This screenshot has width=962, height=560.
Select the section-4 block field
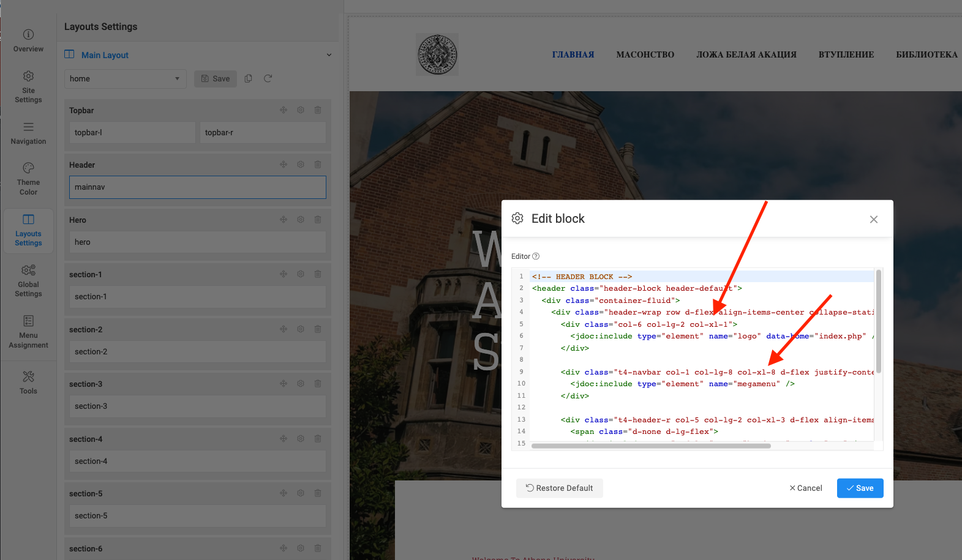(x=198, y=461)
